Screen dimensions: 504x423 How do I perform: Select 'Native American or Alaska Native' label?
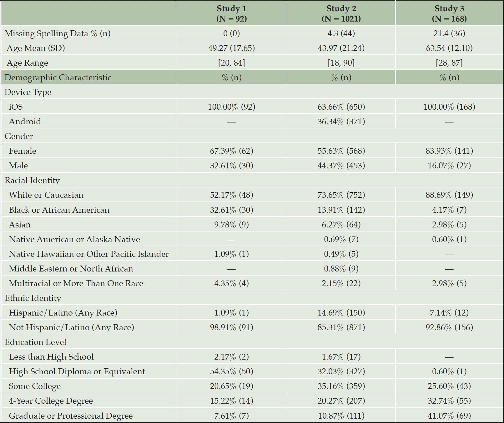[74, 239]
